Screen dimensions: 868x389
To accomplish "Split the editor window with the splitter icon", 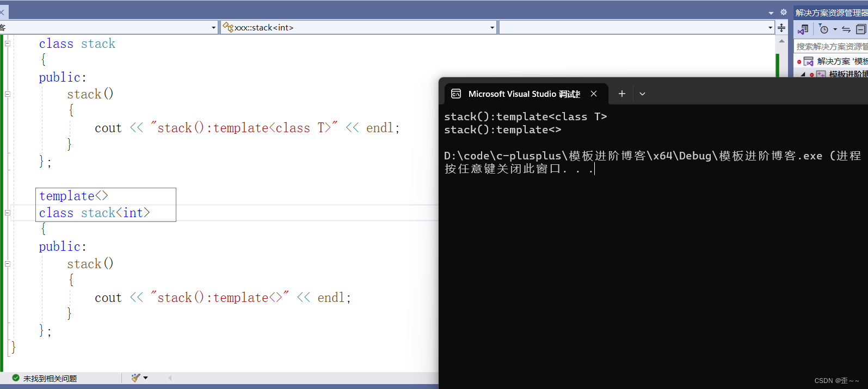I will tap(781, 28).
